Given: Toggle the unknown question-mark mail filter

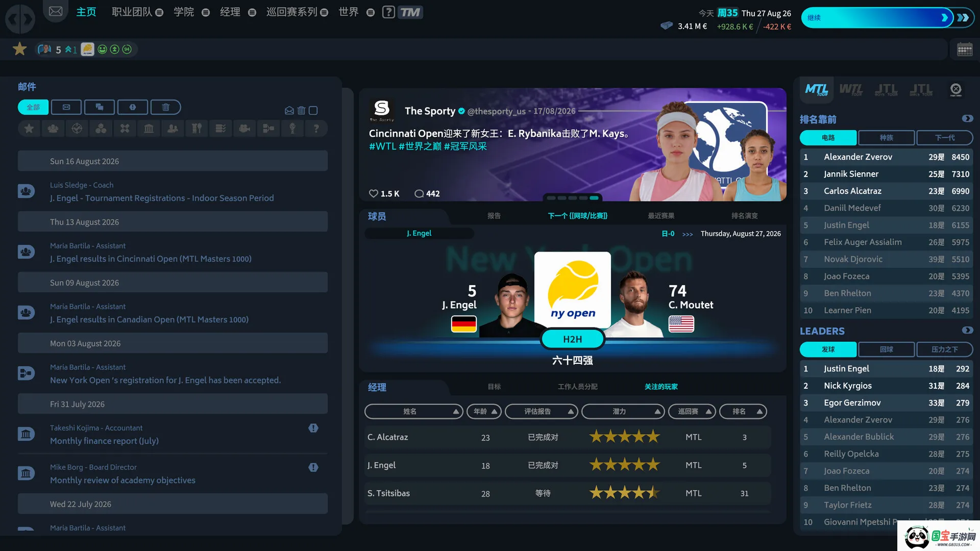Looking at the screenshot, I should coord(316,129).
